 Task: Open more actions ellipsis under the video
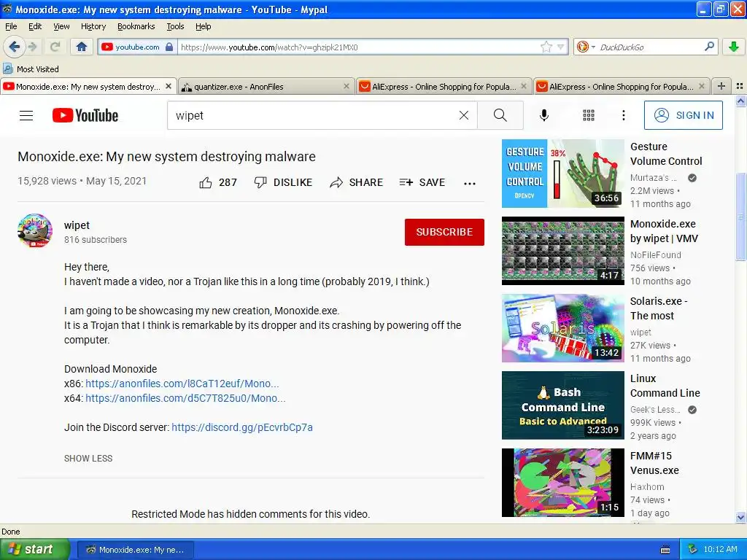pyautogui.click(x=470, y=183)
